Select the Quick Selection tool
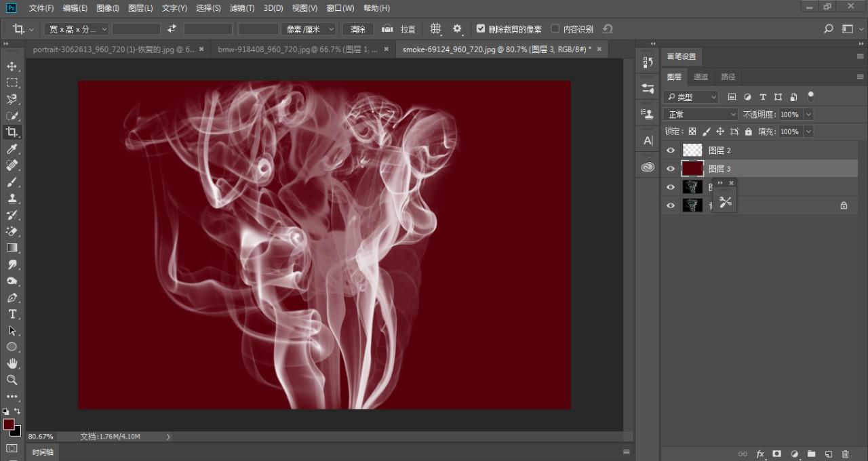This screenshot has height=461, width=868. point(12,116)
